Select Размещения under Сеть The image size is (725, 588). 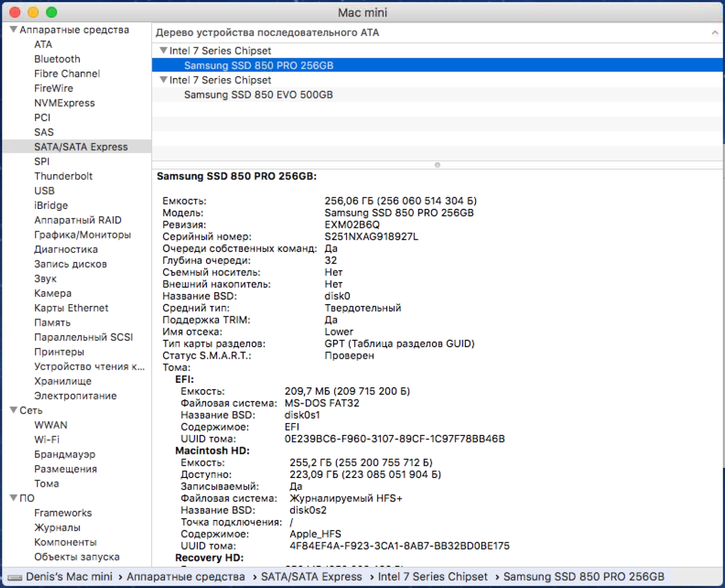tap(66, 469)
